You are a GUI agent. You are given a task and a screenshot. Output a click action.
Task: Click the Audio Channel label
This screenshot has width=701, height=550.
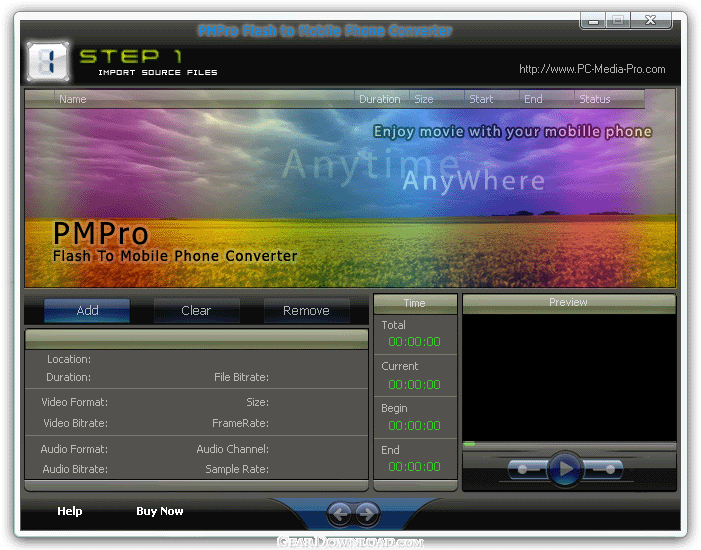[232, 449]
